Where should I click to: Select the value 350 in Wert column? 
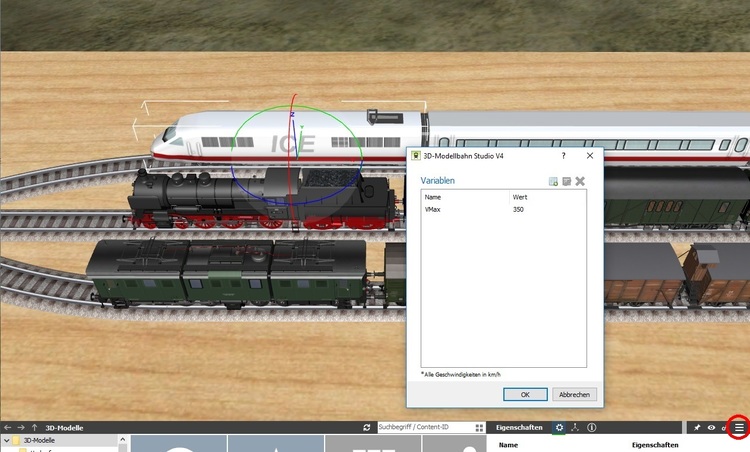coord(518,209)
